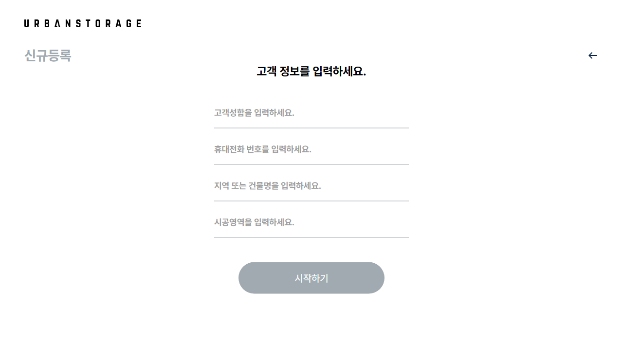This screenshot has height=364, width=623.
Task: Click the underline beneath the phone number field
Action: coord(311,164)
